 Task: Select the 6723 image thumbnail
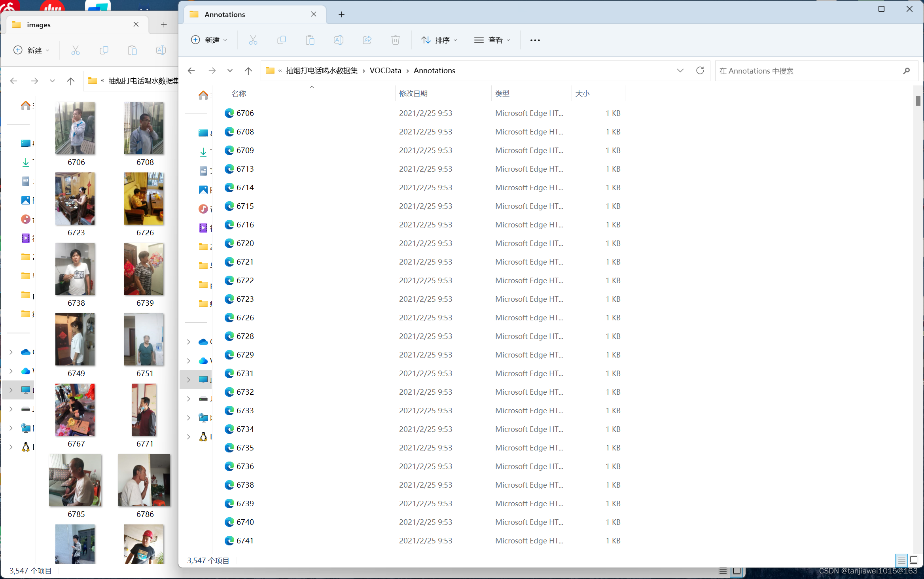[x=75, y=199]
